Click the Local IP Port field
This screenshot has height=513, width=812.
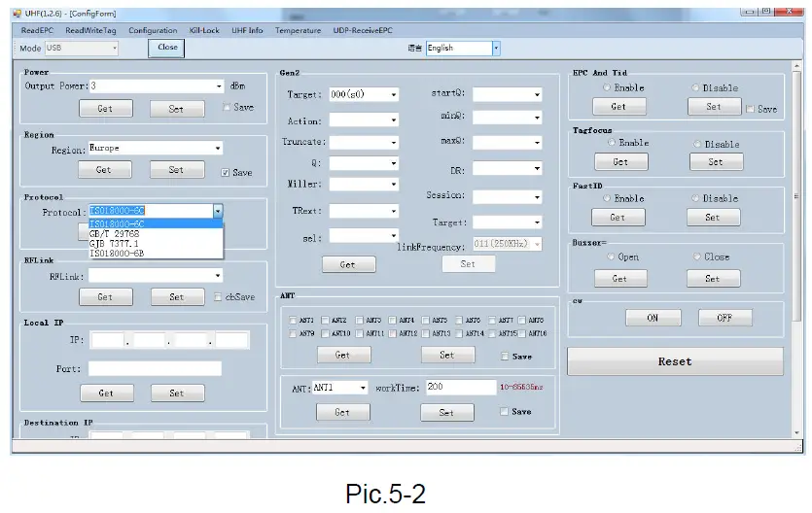[x=156, y=369]
